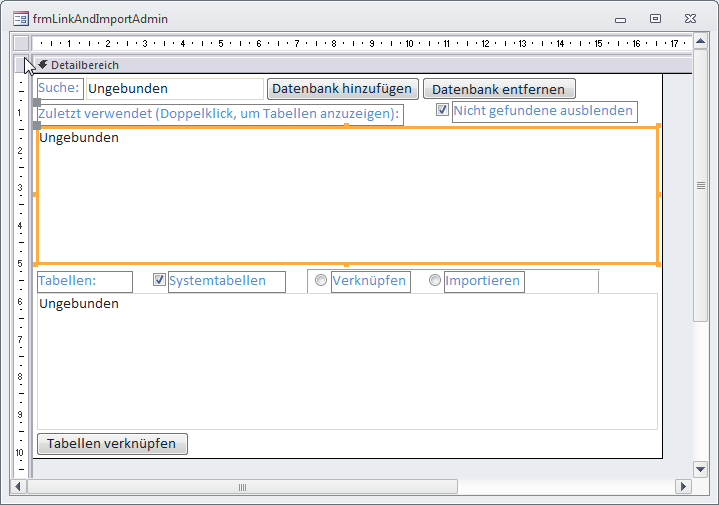Click the horizontal scrollbar thumb
The height and width of the screenshot is (505, 719).
240,487
